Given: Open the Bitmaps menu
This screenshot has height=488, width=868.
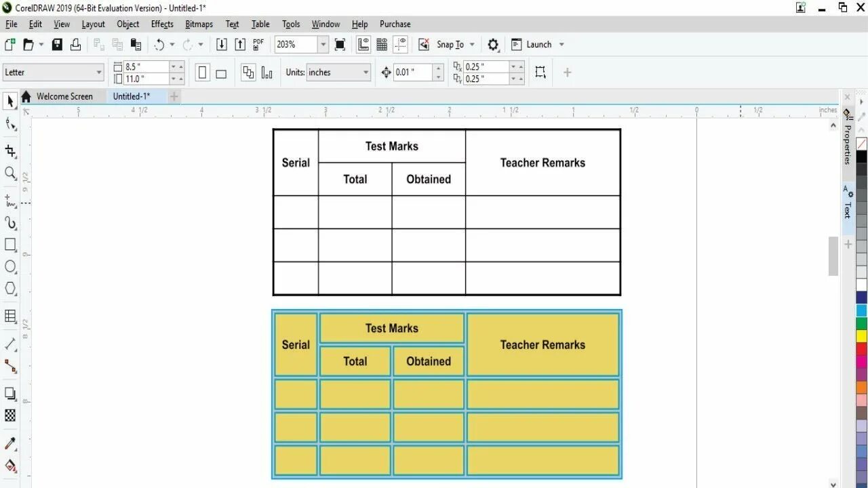Looking at the screenshot, I should [199, 24].
